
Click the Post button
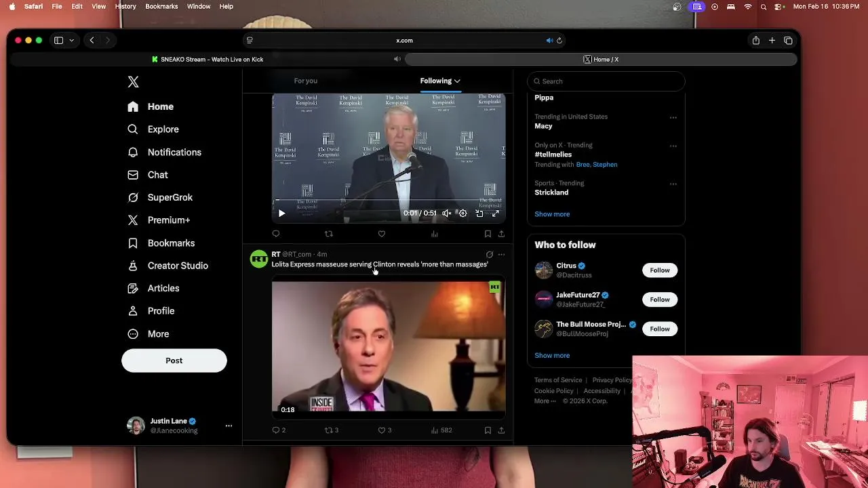[x=174, y=361]
